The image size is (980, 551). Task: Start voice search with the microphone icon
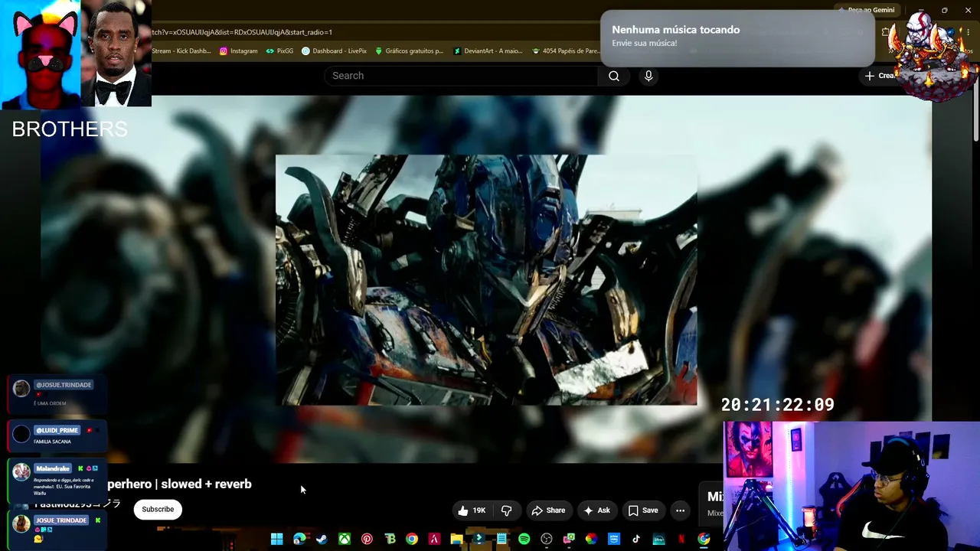click(648, 76)
